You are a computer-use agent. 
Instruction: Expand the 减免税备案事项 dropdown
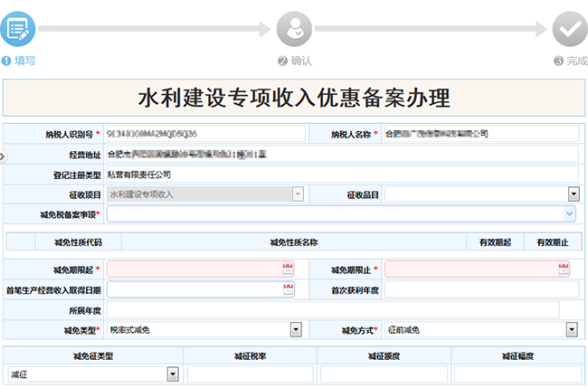(569, 214)
